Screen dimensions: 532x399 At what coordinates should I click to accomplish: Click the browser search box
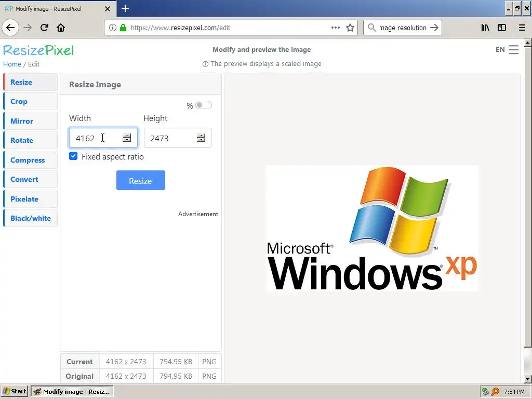tap(403, 28)
